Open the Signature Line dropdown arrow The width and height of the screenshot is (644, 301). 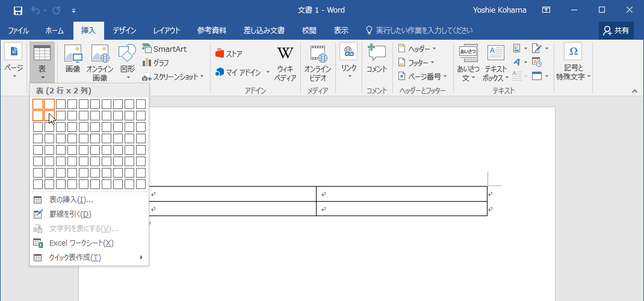[546, 48]
